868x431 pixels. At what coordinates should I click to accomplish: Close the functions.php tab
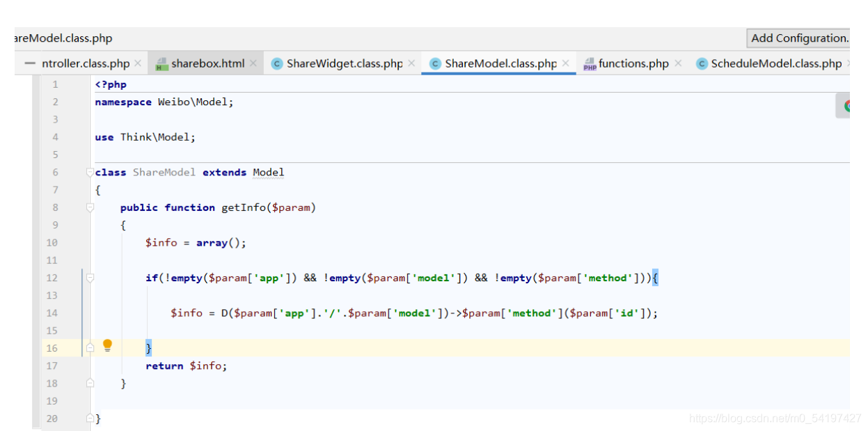[x=678, y=63]
